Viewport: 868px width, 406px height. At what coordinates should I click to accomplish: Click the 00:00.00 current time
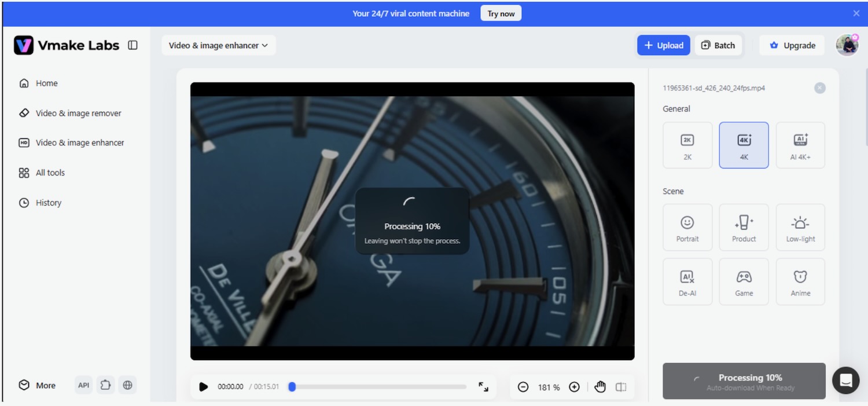click(230, 387)
